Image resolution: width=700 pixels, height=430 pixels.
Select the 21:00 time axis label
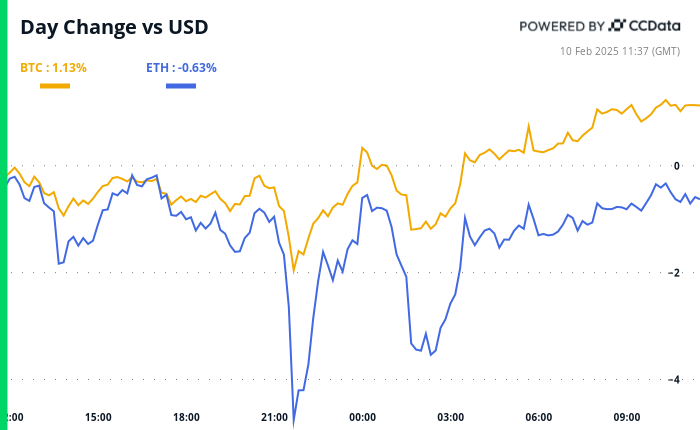tap(274, 417)
